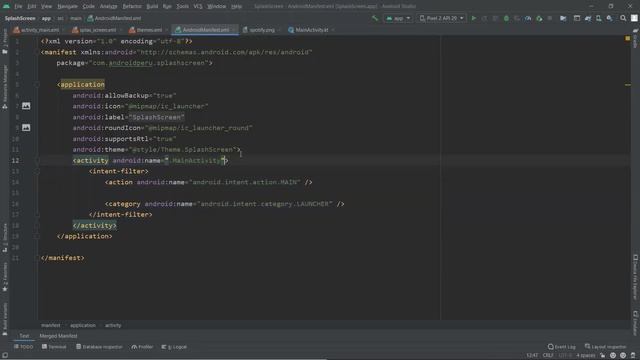
Task: Click the activity breadcrumb below editor
Action: point(113,325)
